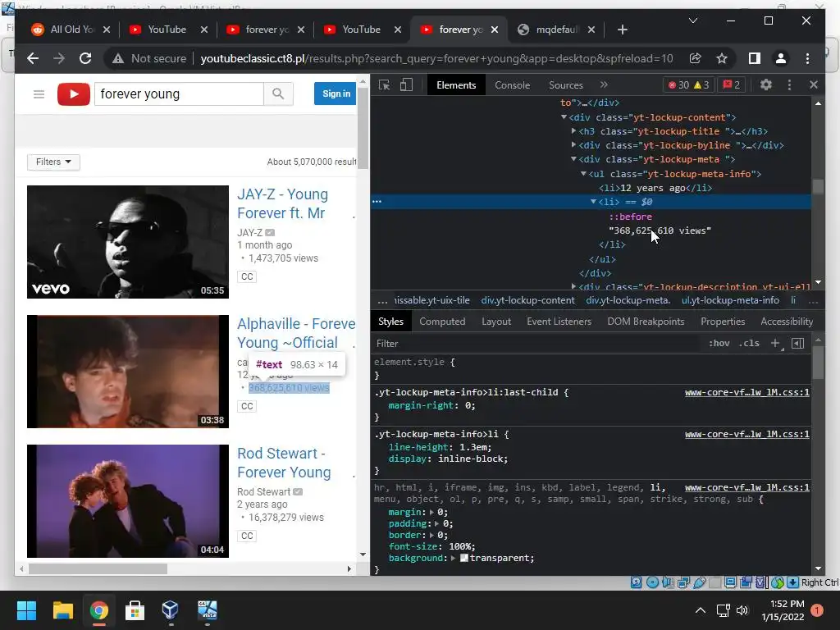Open the YouTube hamburger guide menu

pos(39,94)
